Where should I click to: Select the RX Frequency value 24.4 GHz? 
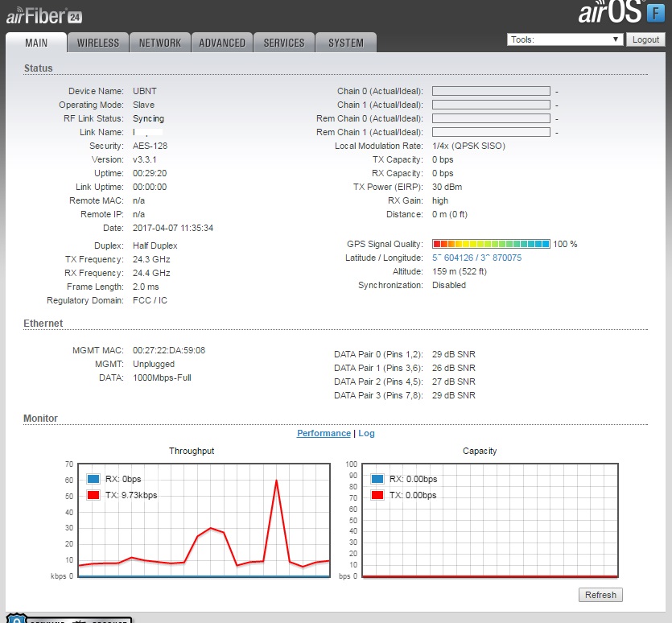[151, 273]
